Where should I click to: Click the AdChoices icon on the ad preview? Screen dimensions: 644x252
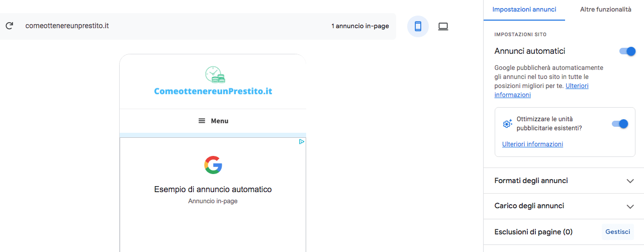point(302,142)
